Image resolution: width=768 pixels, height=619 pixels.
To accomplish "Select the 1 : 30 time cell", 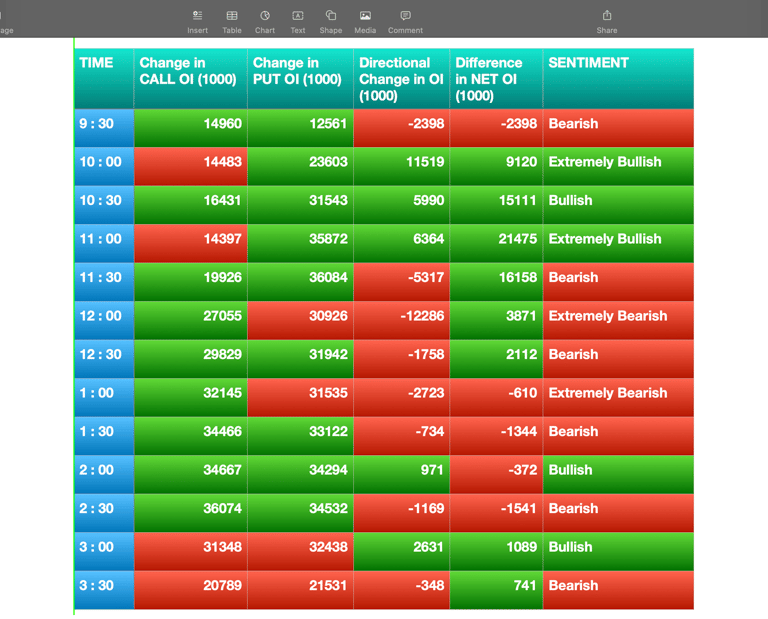I will tap(104, 436).
